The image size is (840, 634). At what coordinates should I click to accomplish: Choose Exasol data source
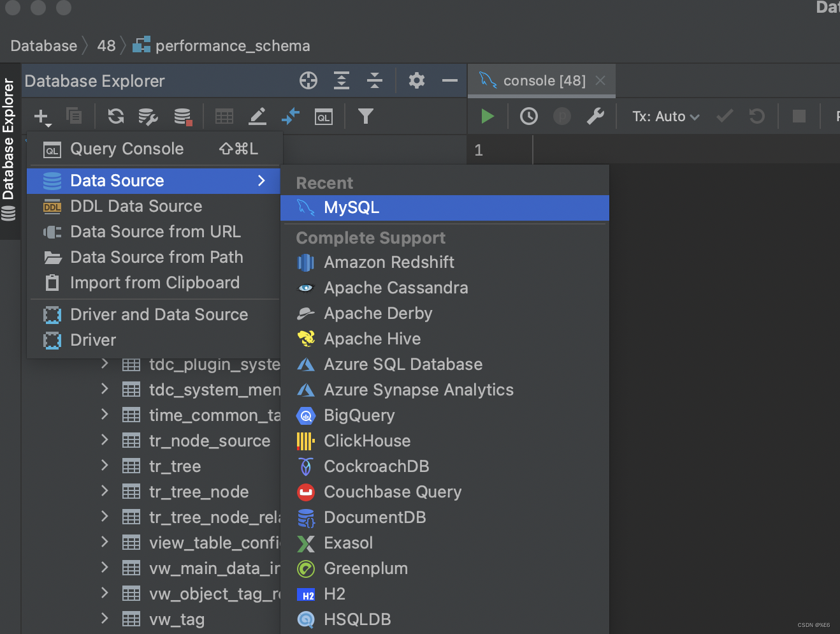point(445,543)
